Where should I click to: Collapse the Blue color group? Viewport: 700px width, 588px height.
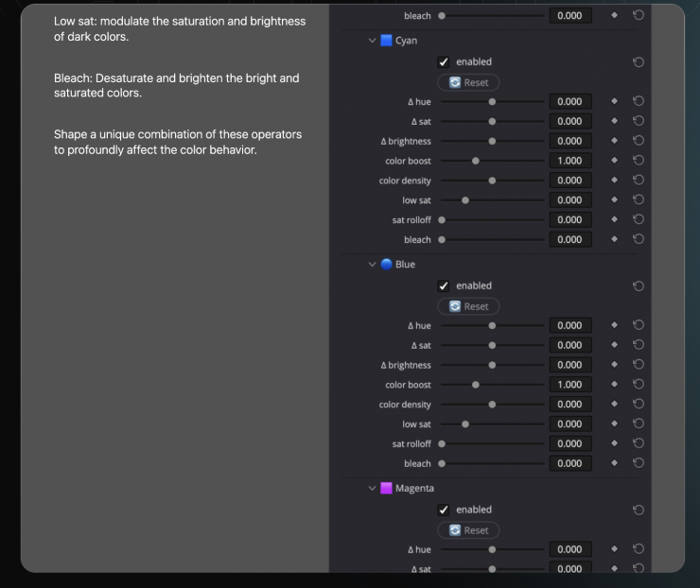point(372,265)
